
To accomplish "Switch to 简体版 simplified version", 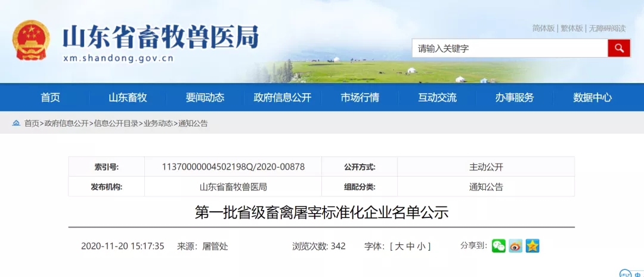I will point(543,29).
